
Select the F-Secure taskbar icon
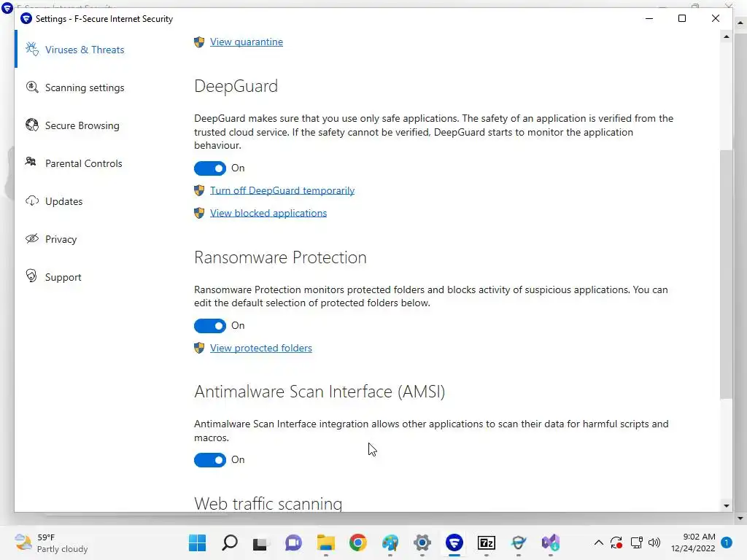[454, 542]
